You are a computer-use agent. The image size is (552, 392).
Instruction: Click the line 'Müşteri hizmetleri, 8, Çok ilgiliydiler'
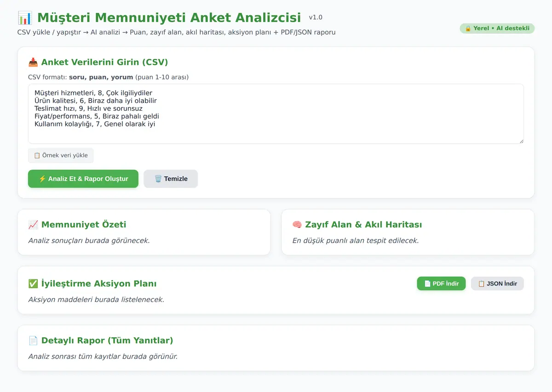[x=93, y=93]
